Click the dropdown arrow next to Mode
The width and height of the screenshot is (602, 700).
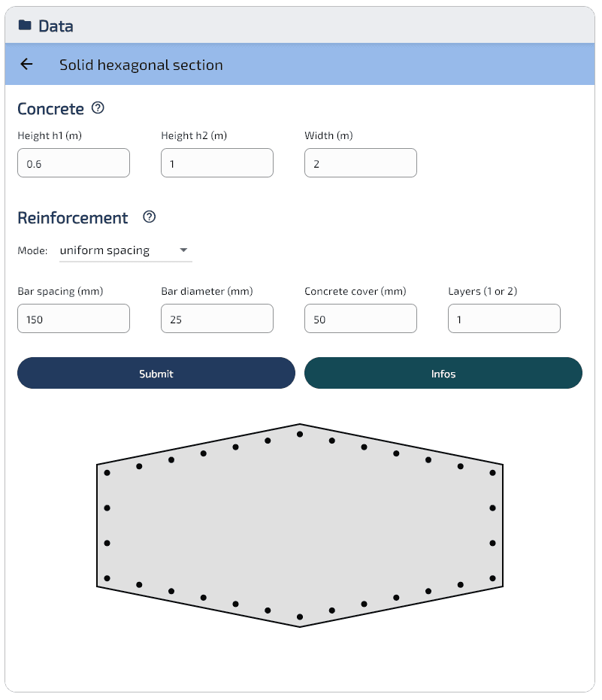184,250
